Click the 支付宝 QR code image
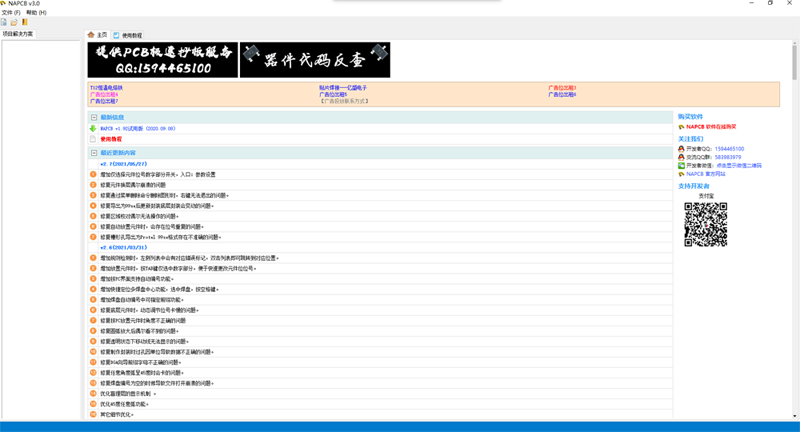This screenshot has width=800, height=432. coord(706,224)
